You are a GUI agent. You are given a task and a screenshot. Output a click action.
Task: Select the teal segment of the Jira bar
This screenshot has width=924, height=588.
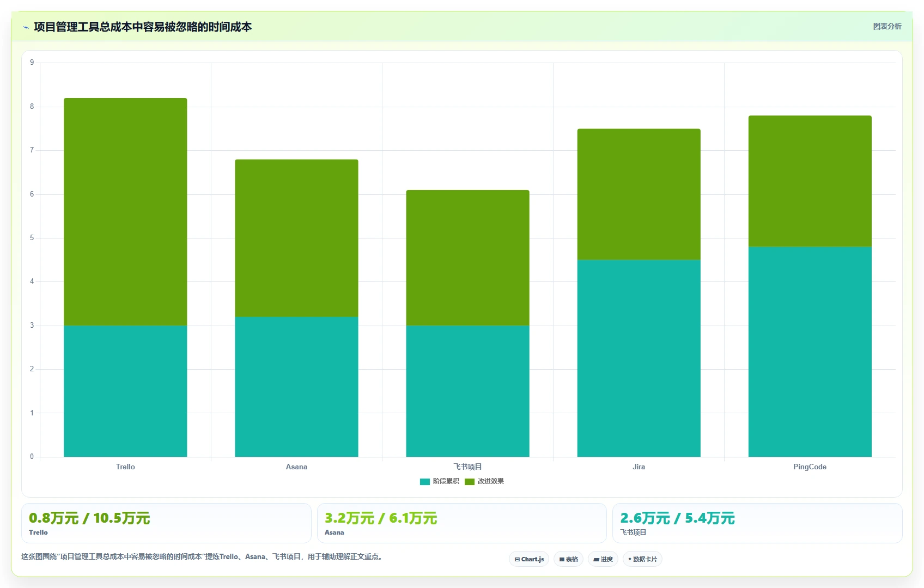[x=639, y=358]
